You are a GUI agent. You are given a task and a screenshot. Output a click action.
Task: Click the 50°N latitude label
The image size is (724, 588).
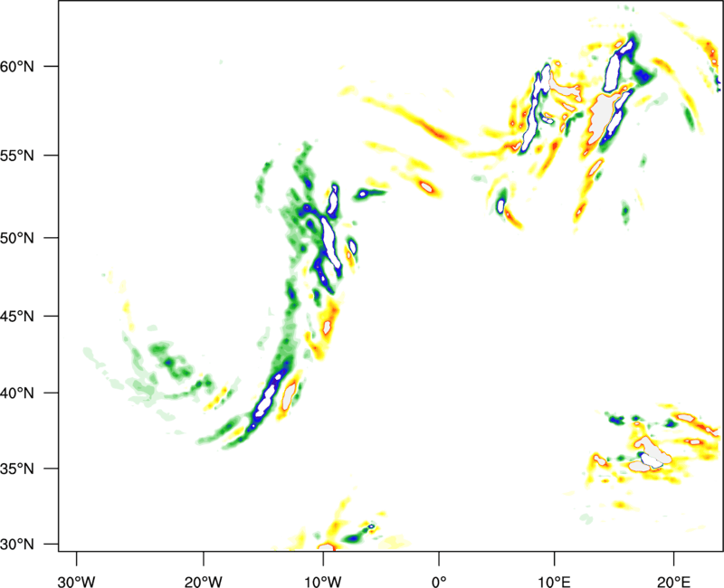click(17, 238)
